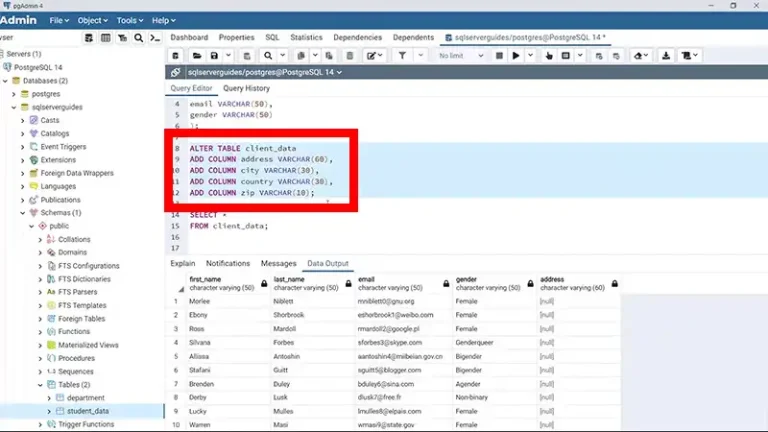Click the View Data grid icon in browser toolbar
This screenshot has width=768, height=432.
click(x=105, y=38)
